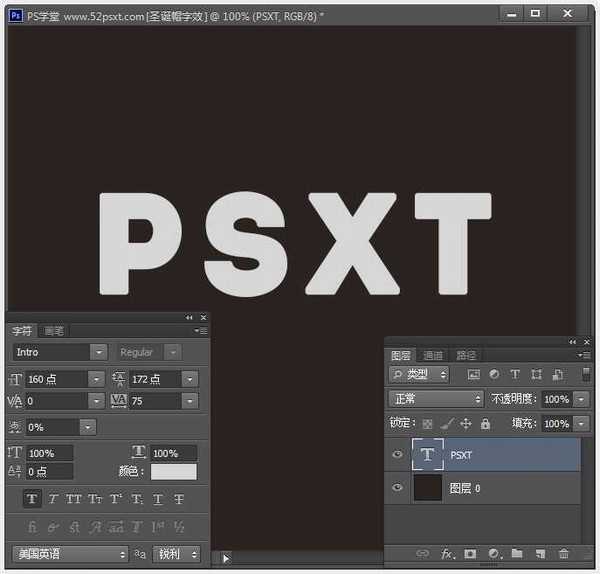Open the 美国英语 language selector
The width and height of the screenshot is (600, 574).
tap(69, 553)
